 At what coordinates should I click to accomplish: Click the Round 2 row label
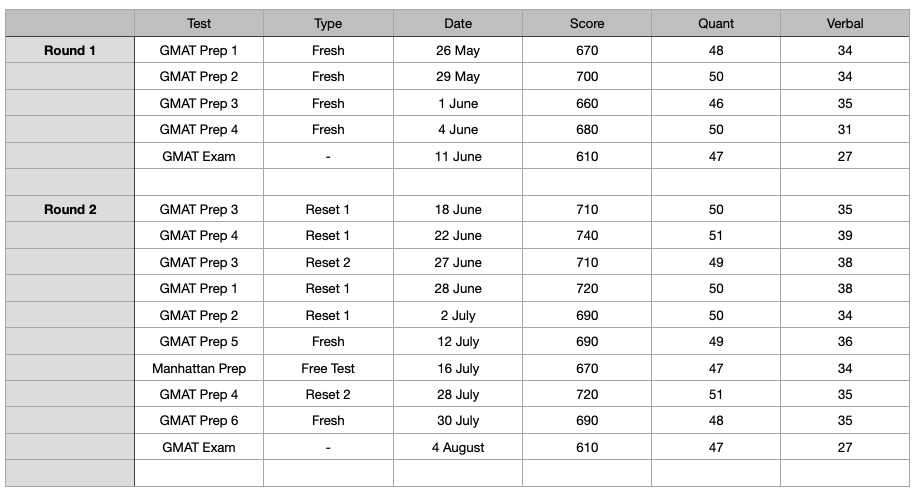click(x=70, y=210)
